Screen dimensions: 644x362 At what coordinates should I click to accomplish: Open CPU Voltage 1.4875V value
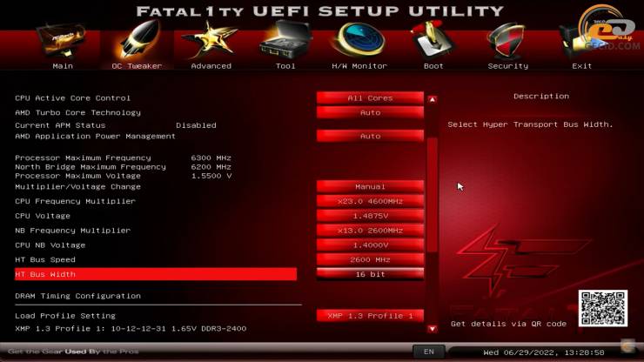click(x=370, y=216)
